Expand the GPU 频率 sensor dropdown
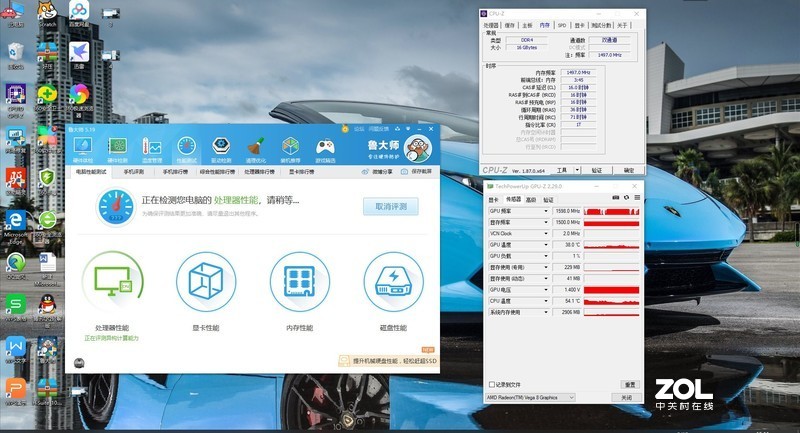The image size is (800, 433). (x=545, y=211)
